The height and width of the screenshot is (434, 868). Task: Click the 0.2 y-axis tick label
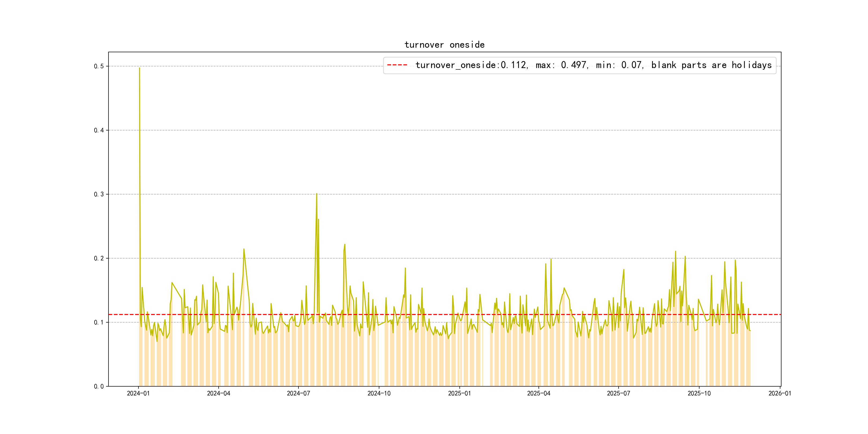99,259
